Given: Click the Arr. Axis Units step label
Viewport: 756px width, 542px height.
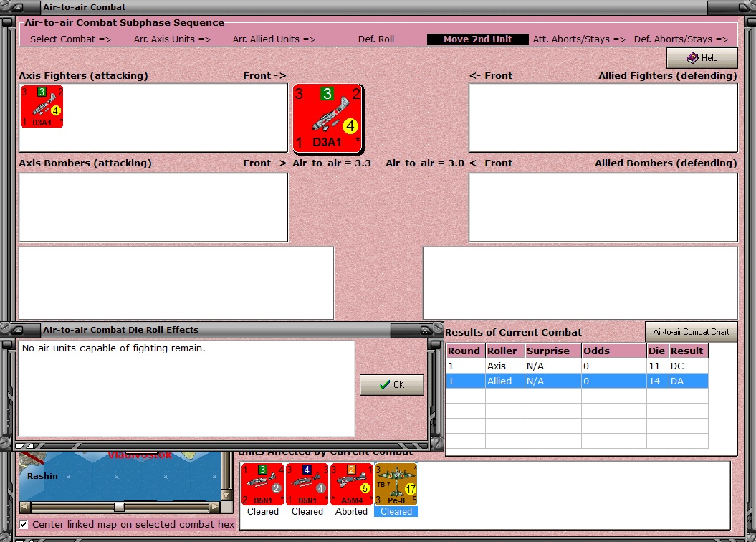Looking at the screenshot, I should 172,39.
